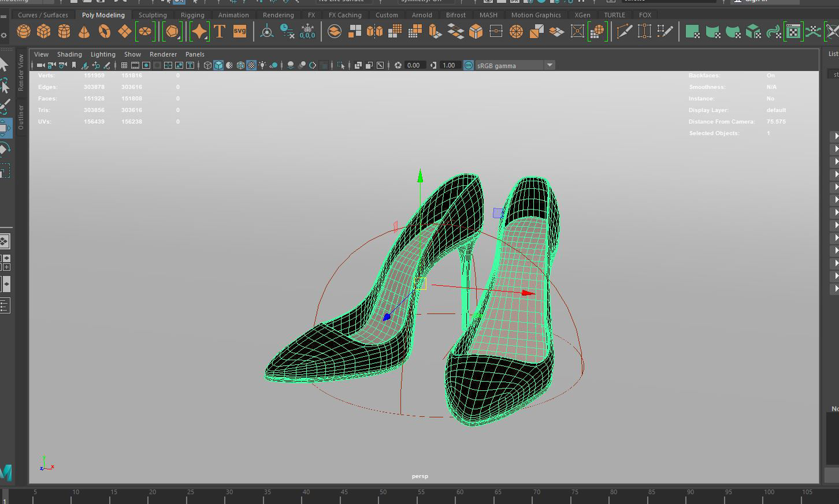Click the freeze transformations snowflake icon
Screen dimensions: 839x504
tap(307, 31)
